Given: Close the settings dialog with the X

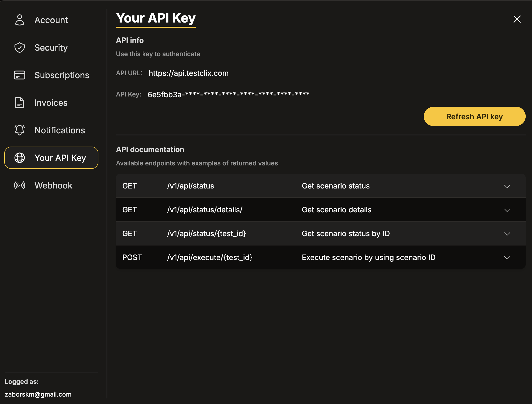Looking at the screenshot, I should 517,19.
